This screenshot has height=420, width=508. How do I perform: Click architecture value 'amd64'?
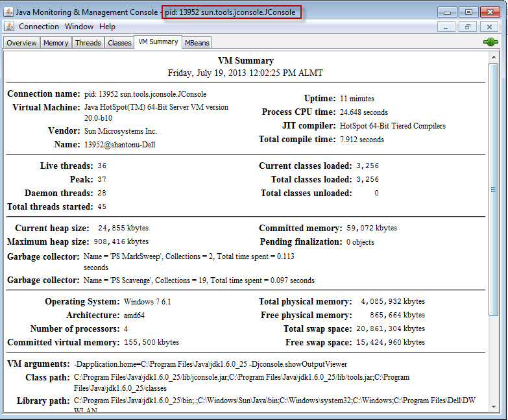point(134,315)
